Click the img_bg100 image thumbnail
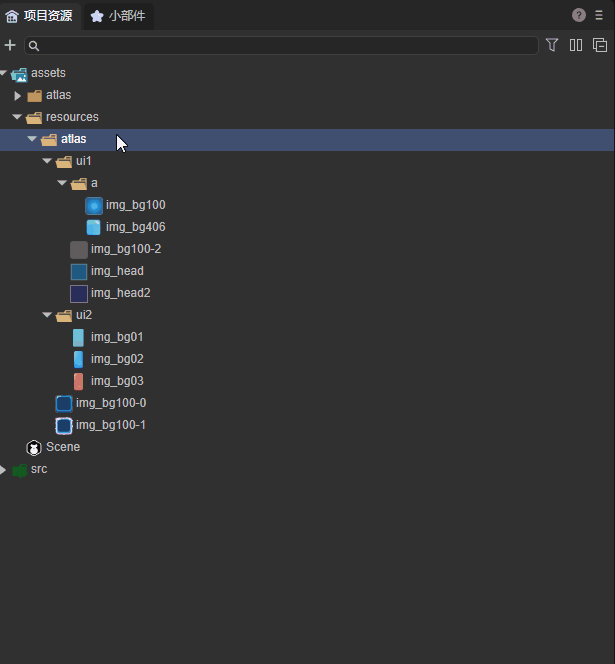Image resolution: width=615 pixels, height=664 pixels. [x=94, y=205]
